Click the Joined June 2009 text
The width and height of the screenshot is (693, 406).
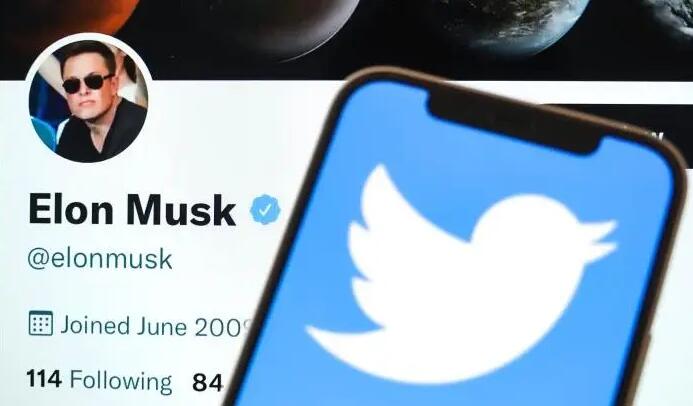pos(156,326)
